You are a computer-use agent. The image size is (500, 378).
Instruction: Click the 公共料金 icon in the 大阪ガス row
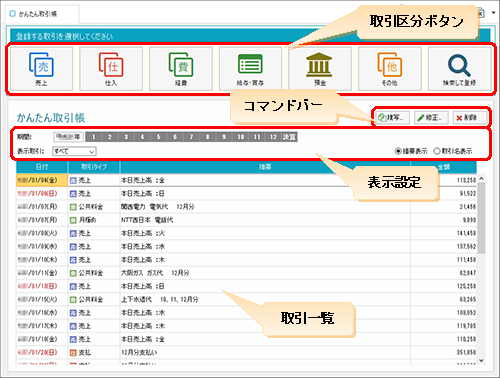(73, 273)
